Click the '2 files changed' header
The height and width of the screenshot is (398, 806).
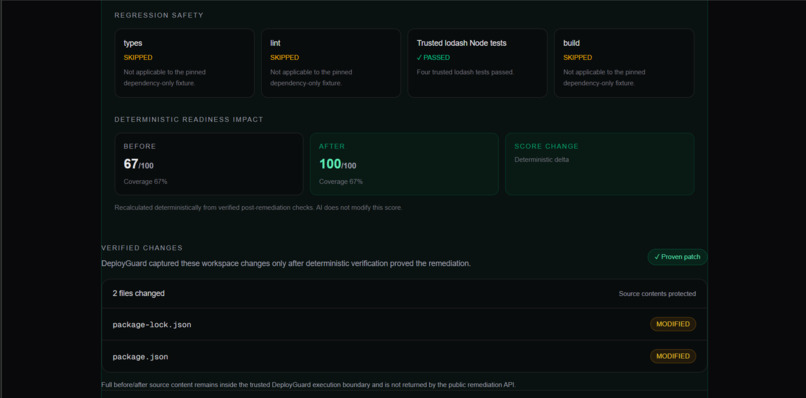point(138,293)
